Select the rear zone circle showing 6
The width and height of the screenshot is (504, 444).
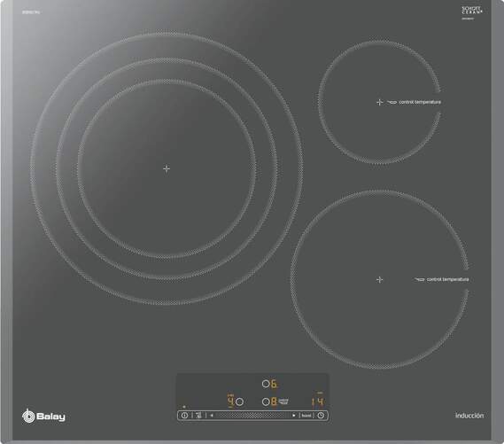tap(266, 384)
